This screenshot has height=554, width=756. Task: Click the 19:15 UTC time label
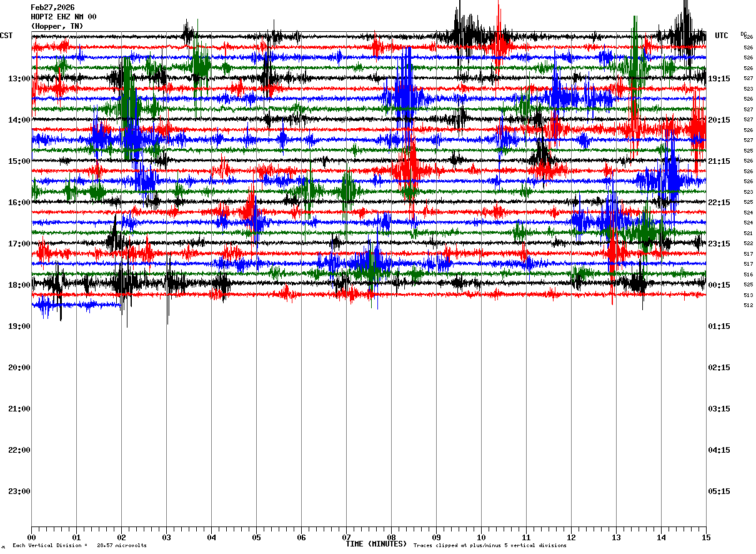[x=719, y=79]
